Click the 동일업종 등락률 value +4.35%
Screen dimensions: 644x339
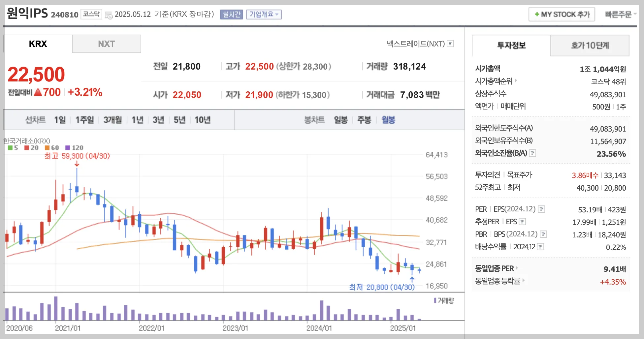click(x=613, y=282)
